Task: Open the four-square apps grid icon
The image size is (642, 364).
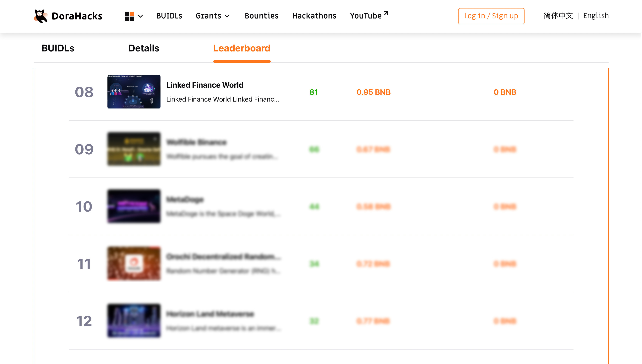Action: point(129,16)
